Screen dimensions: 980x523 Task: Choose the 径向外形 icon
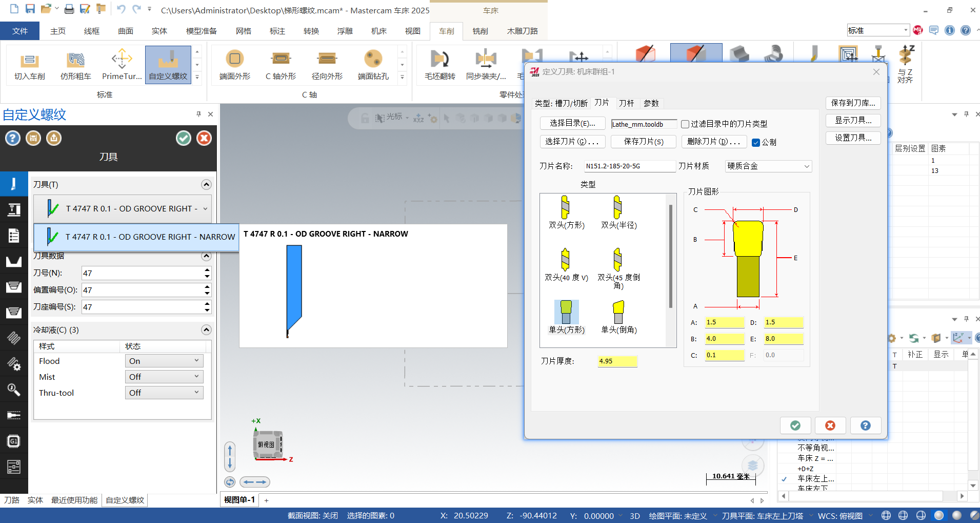click(327, 65)
